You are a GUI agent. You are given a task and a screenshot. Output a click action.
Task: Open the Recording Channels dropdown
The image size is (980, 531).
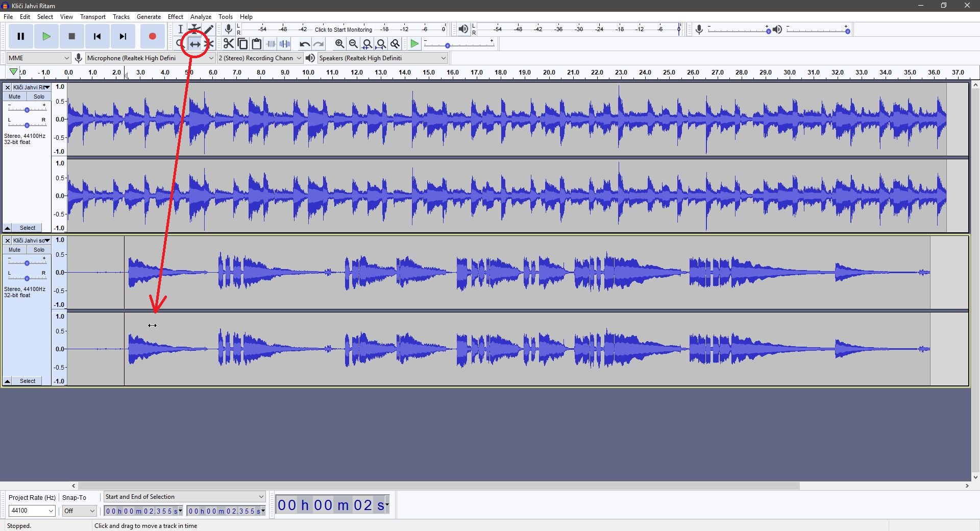260,58
